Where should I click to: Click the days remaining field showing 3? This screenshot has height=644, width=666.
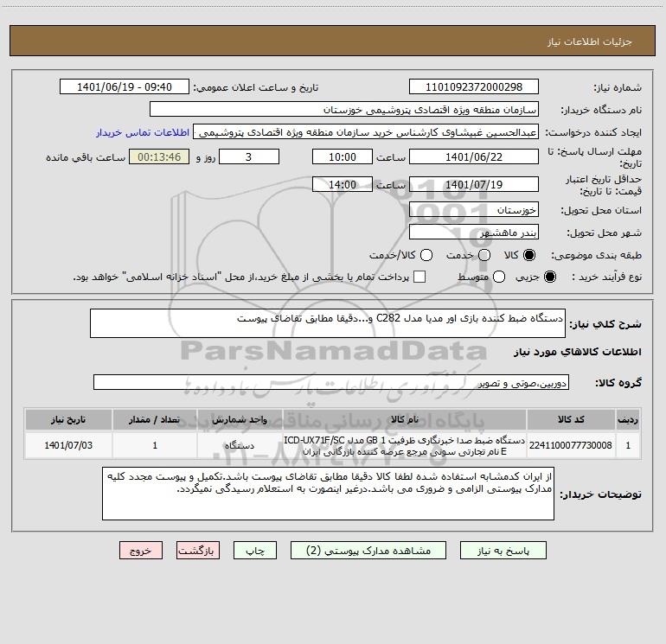tap(249, 156)
